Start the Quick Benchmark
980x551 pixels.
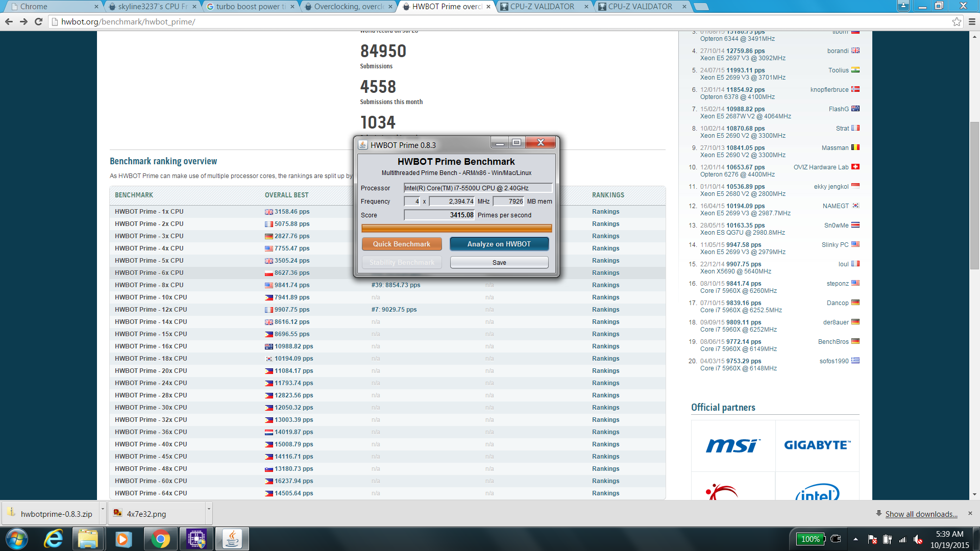click(x=402, y=244)
